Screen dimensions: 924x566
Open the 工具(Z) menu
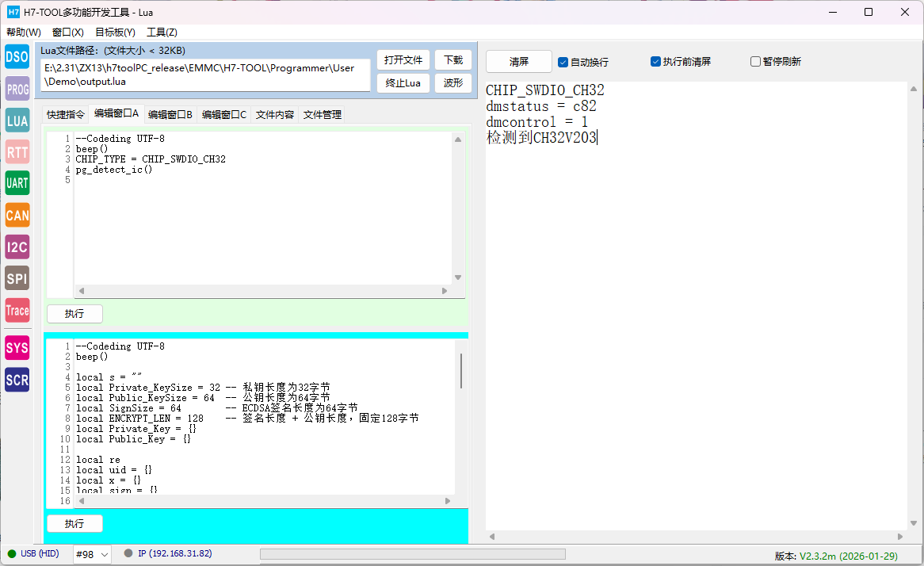(162, 32)
